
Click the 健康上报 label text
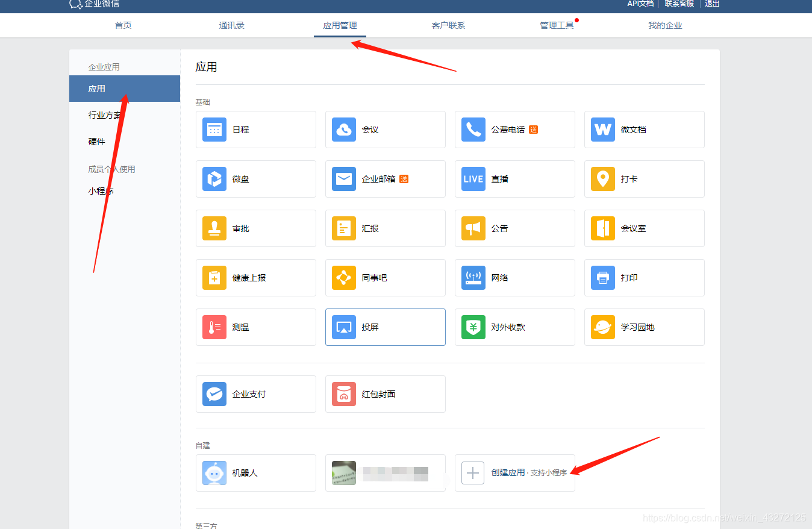249,278
